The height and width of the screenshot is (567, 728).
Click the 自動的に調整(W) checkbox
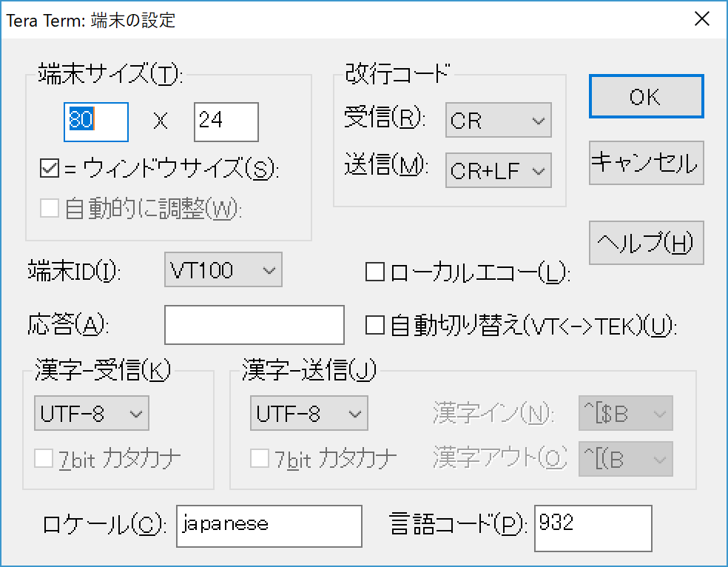point(50,209)
